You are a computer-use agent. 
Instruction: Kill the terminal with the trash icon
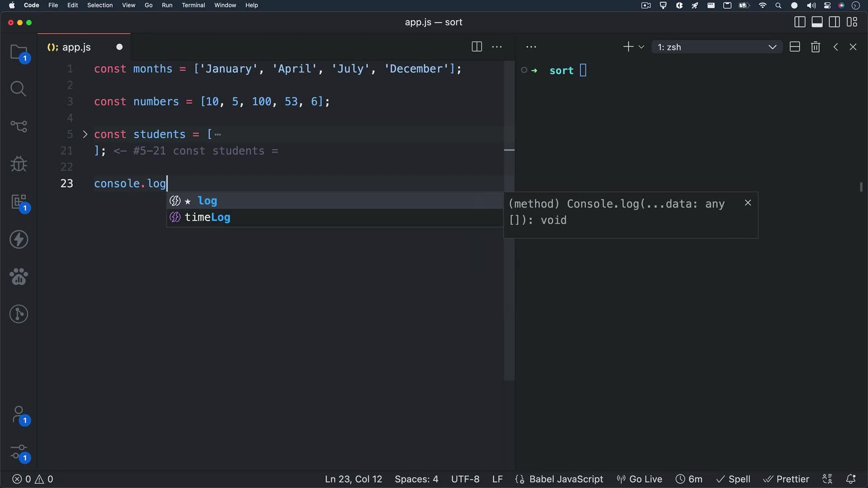click(816, 47)
